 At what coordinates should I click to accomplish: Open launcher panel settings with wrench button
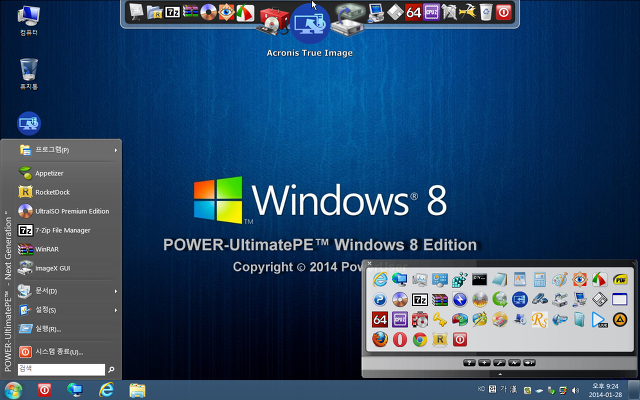click(x=499, y=362)
